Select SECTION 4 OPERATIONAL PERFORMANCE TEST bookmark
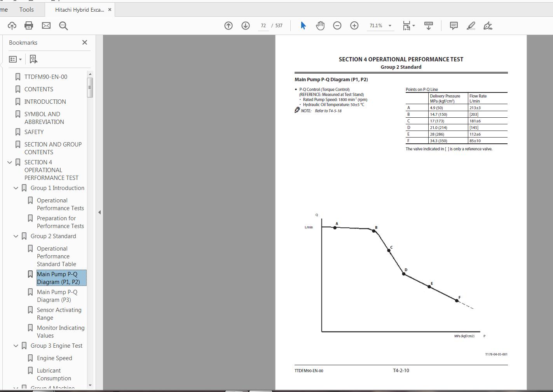The image size is (553, 392). (x=51, y=170)
